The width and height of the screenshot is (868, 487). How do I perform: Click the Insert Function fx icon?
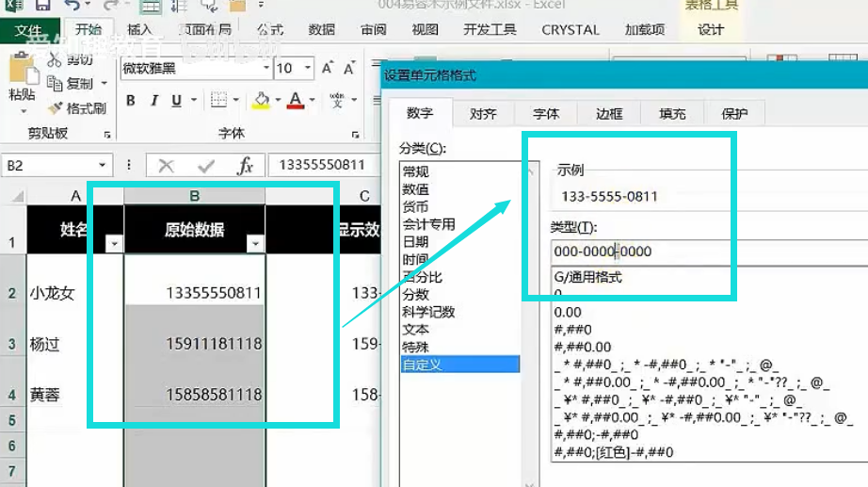pos(245,165)
